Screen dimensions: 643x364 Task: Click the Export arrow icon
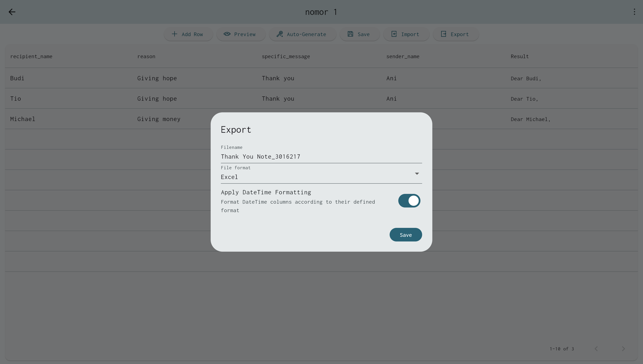[x=444, y=34]
